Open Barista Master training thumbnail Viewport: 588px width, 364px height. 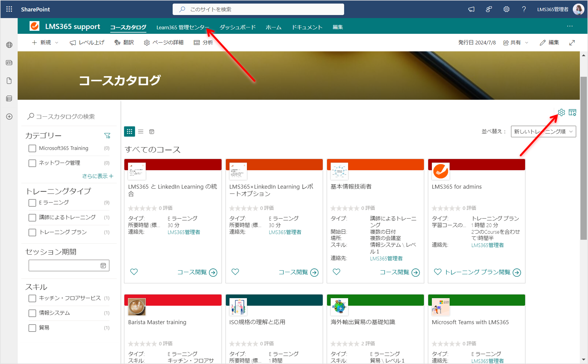point(137,307)
